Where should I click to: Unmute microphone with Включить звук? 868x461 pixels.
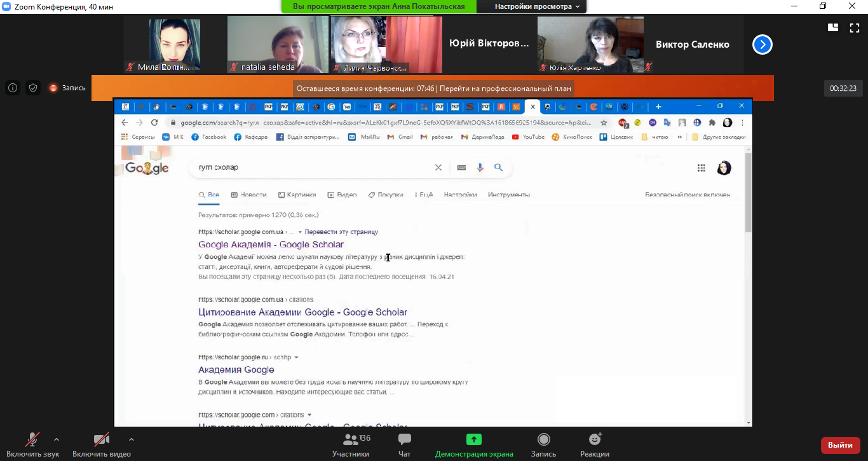(32, 440)
